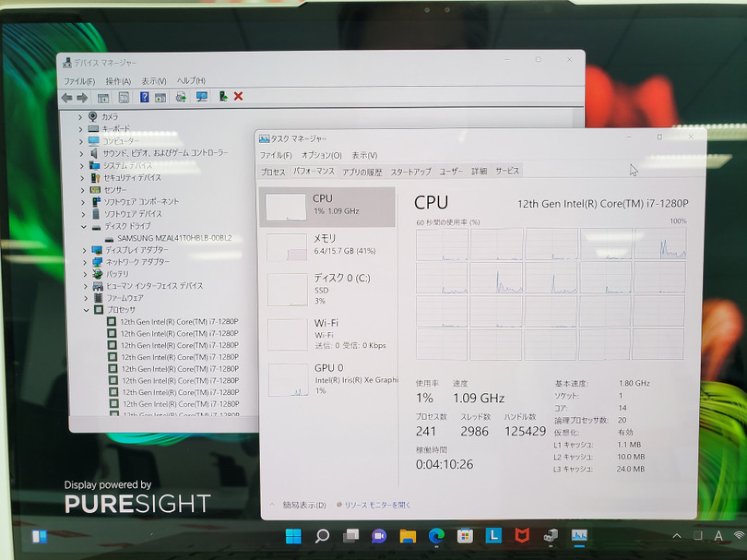The width and height of the screenshot is (747, 560).
Task: Switch to 詳細 tab
Action: pyautogui.click(x=479, y=171)
